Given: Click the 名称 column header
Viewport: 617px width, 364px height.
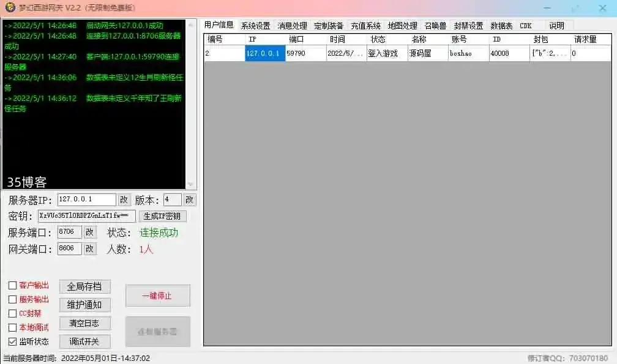Looking at the screenshot, I should 428,39.
